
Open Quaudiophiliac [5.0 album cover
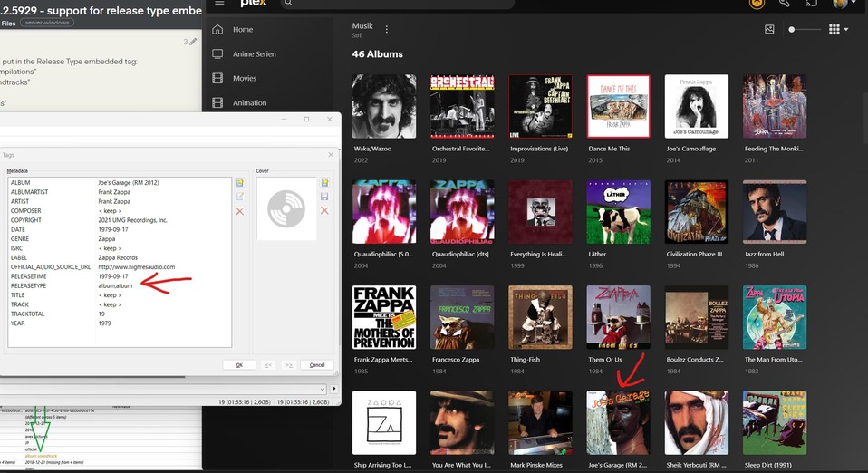384,211
